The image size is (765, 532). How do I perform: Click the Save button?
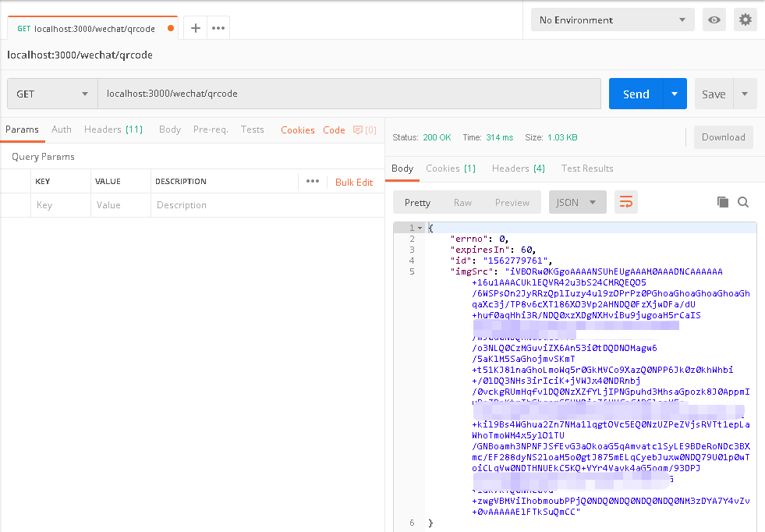[714, 94]
